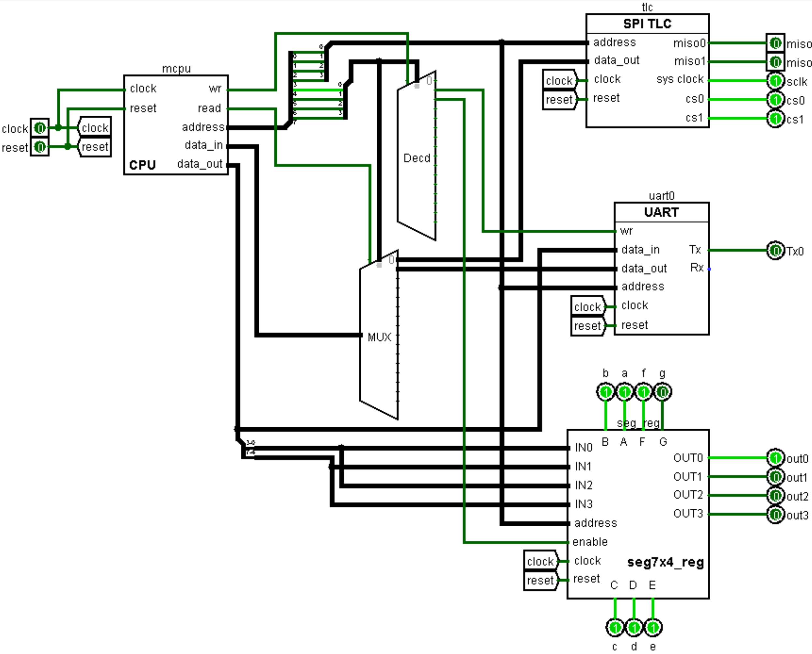
Task: Toggle the top miso input pin
Action: point(775,43)
